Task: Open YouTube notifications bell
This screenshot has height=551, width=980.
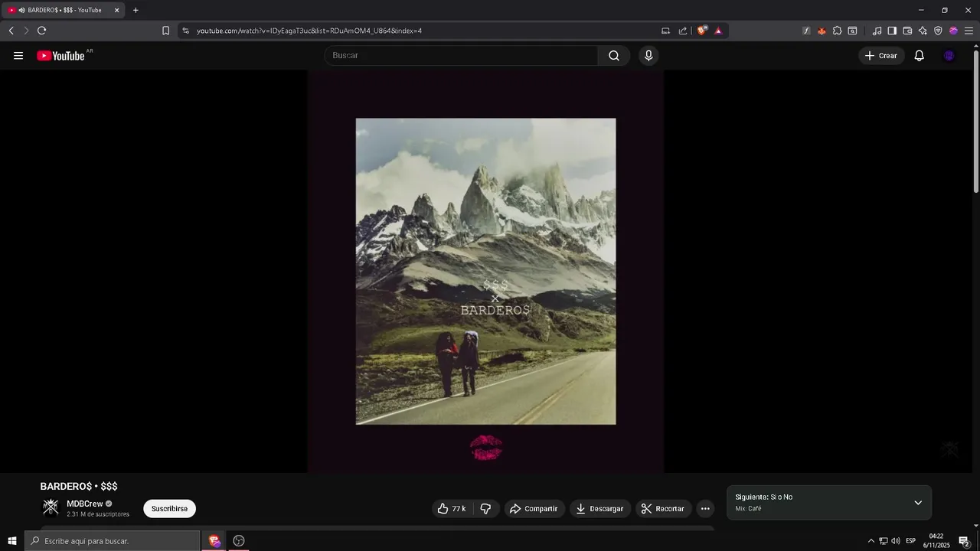Action: coord(920,56)
